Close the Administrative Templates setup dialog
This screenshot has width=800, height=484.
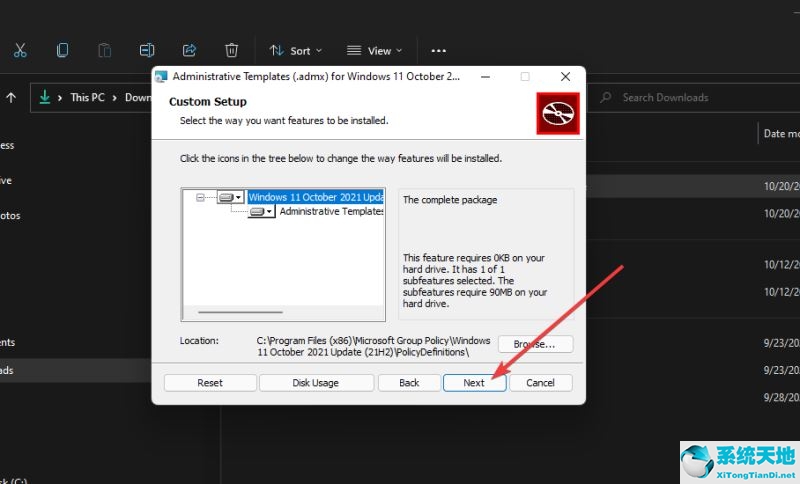pyautogui.click(x=565, y=77)
